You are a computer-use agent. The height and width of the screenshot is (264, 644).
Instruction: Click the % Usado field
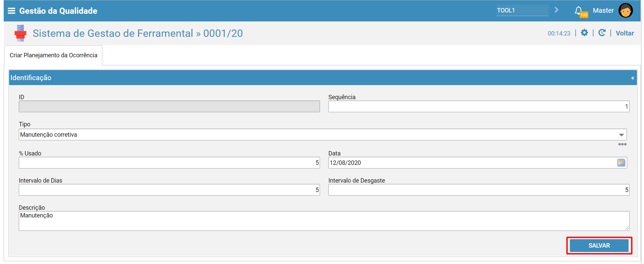click(169, 163)
